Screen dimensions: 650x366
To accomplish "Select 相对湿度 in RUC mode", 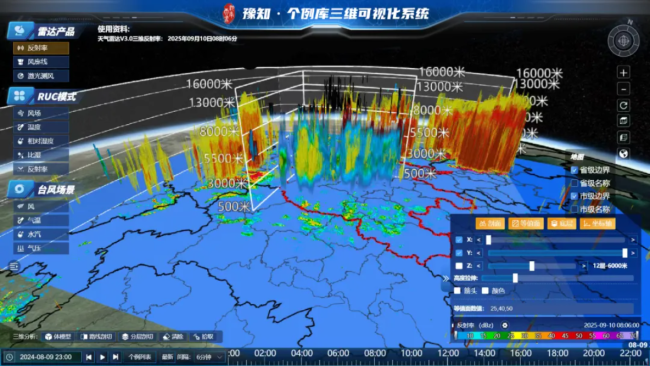I will click(x=41, y=141).
